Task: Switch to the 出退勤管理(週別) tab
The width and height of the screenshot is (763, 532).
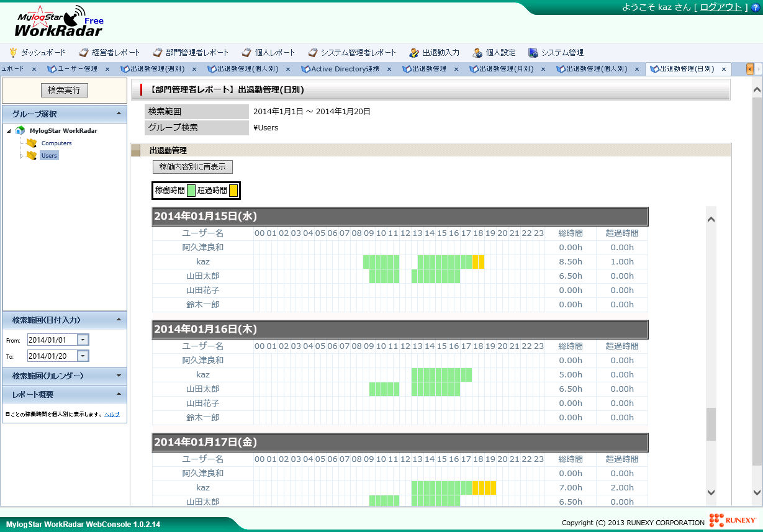Action: pos(157,69)
